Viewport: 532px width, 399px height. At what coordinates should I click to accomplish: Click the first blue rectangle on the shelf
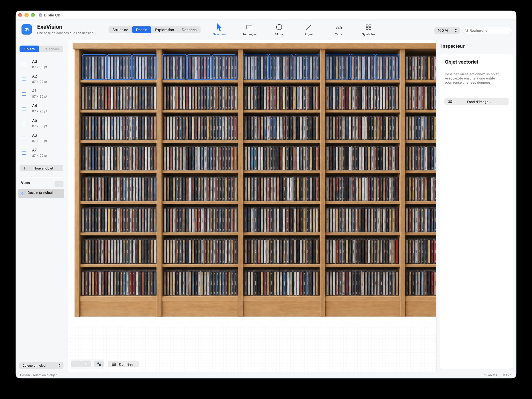pos(94,67)
